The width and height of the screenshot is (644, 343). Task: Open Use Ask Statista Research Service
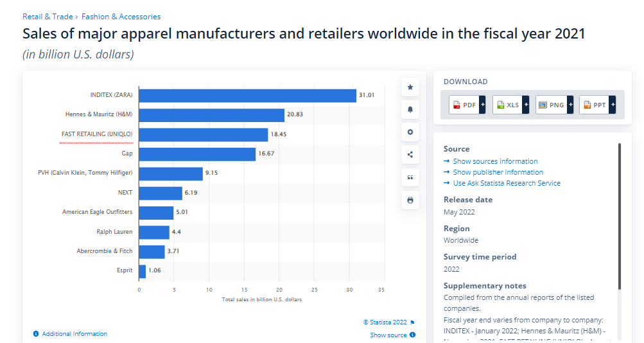(x=507, y=183)
